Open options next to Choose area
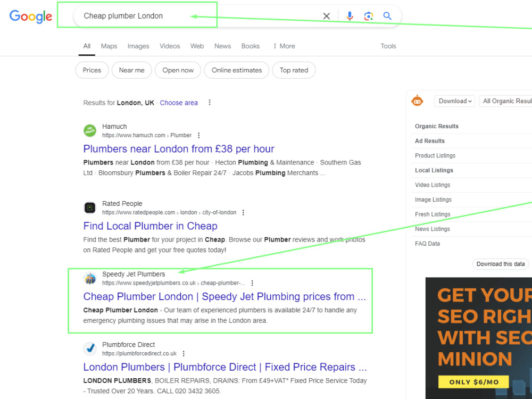 point(210,103)
